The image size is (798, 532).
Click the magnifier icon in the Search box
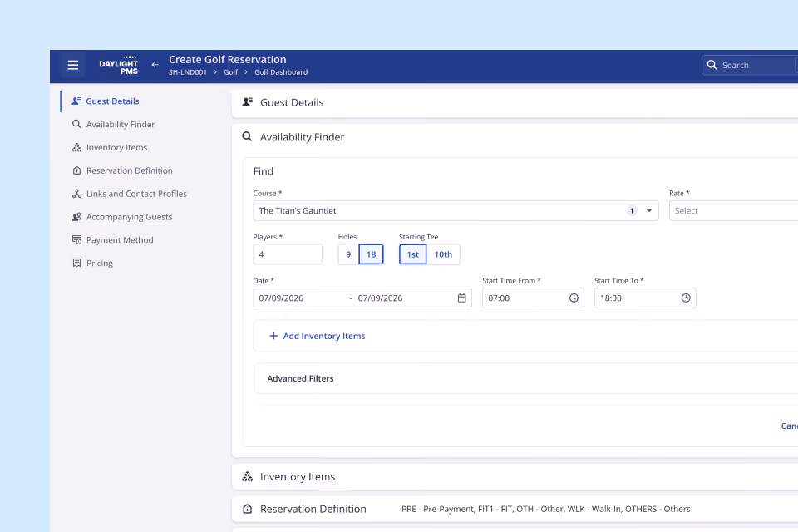(x=712, y=65)
